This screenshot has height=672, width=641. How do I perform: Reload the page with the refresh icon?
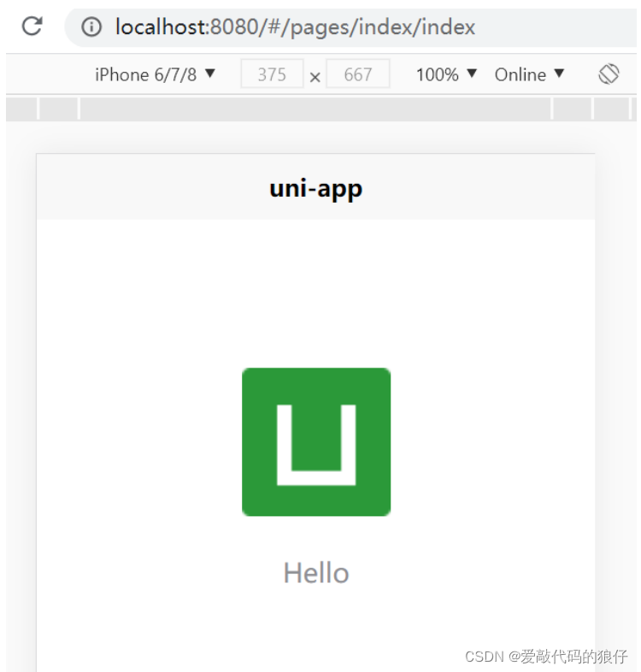32,27
